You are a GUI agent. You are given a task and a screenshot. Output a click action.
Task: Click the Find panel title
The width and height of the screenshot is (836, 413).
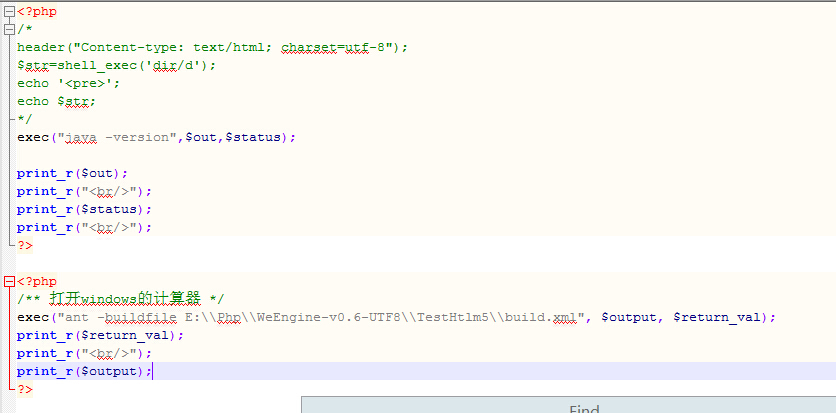tap(584, 409)
